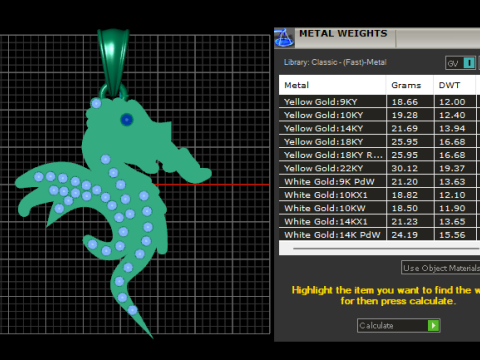Select the Yellow Gold:22KY row
Image resolution: width=480 pixels, height=360 pixels.
pyautogui.click(x=379, y=168)
